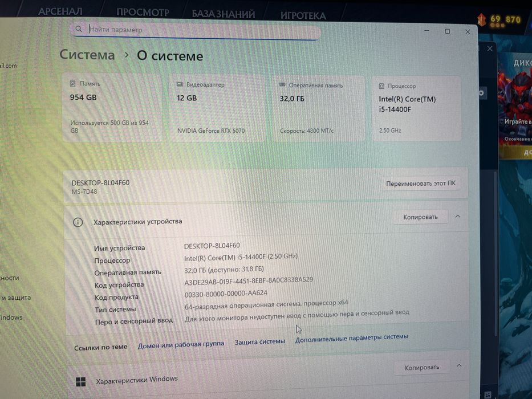The height and width of the screenshot is (399, 532).
Task: Click the CPU icon beside 'Процессор'
Action: [381, 86]
